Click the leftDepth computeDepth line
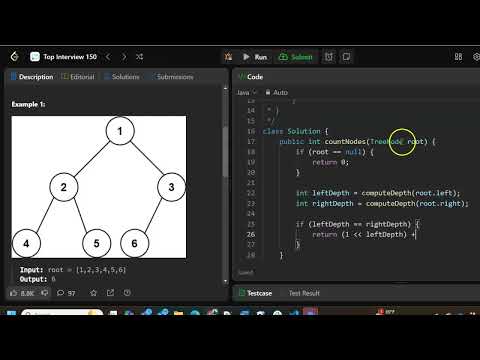The image size is (480, 360). (x=378, y=193)
